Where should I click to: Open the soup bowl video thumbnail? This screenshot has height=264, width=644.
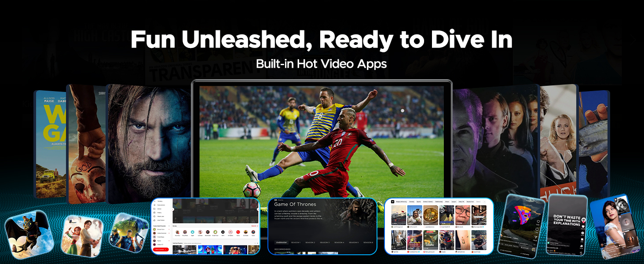431,214
